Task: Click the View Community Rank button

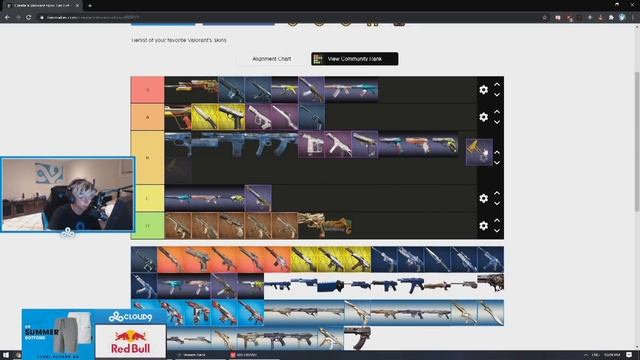Action: point(355,59)
